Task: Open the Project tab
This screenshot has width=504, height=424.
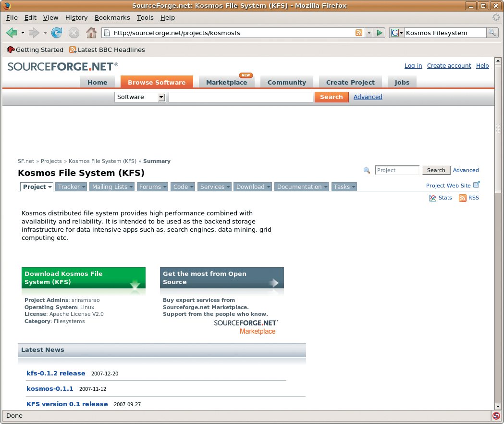Action: click(37, 187)
